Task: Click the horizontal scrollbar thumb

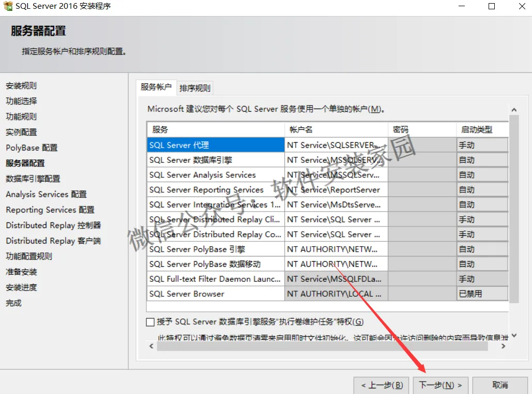Action: tap(322, 346)
